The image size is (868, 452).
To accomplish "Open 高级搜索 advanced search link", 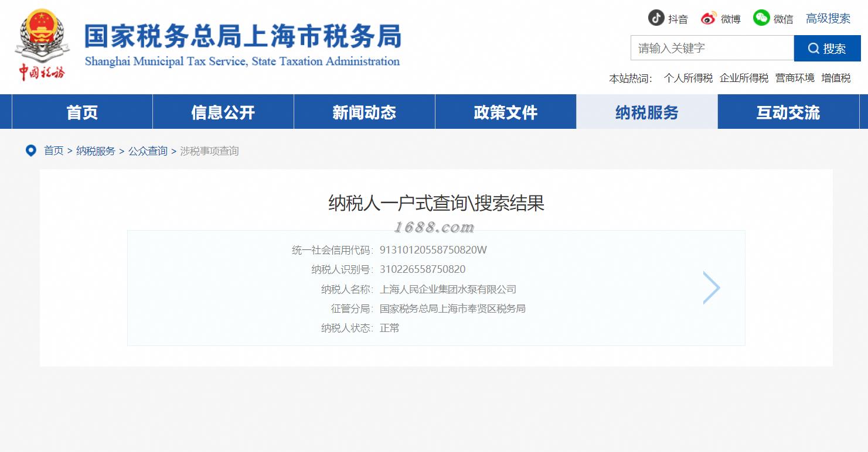I will tap(828, 18).
